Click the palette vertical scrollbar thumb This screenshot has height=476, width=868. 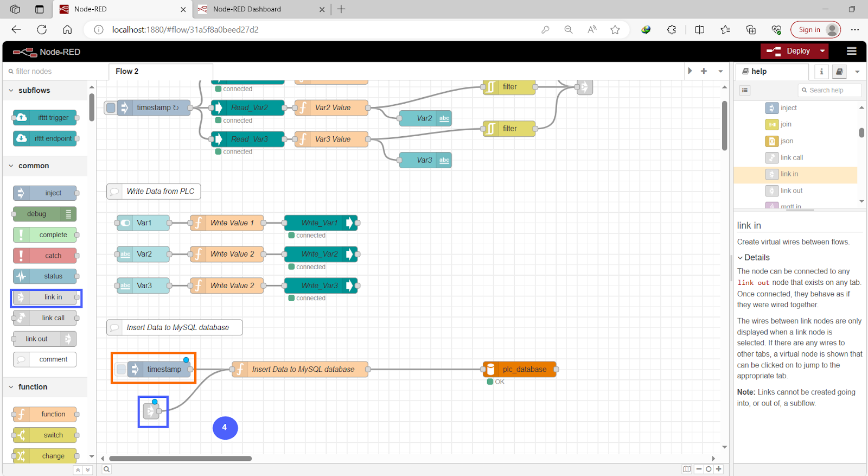tap(92, 107)
